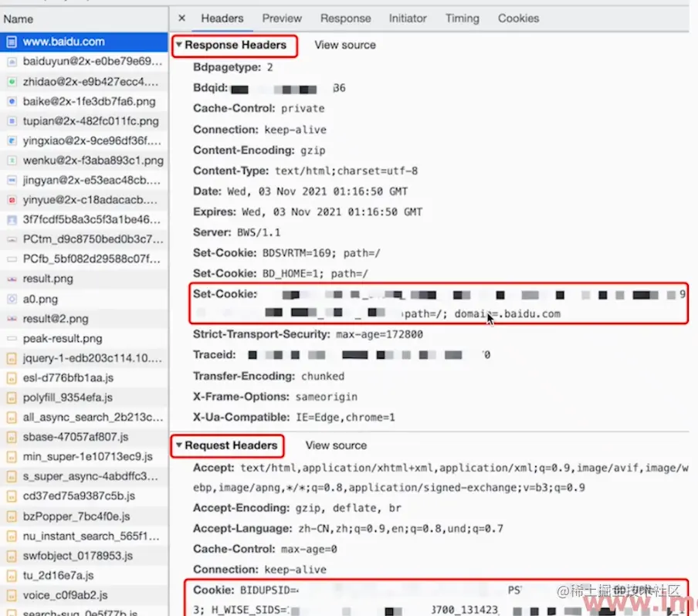698x616 pixels.
Task: Click script icon of esl-d776bfb1aa.js
Action: [x=12, y=378]
